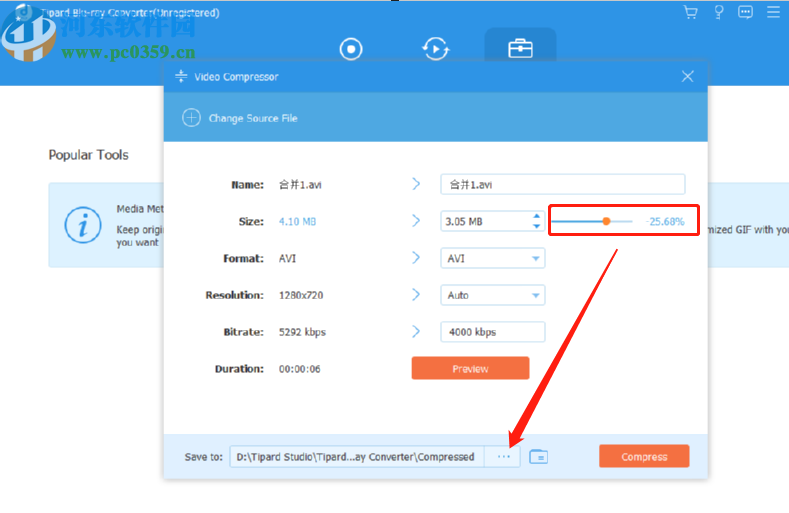
Task: Close the Video Compressor dialog
Action: [x=687, y=77]
